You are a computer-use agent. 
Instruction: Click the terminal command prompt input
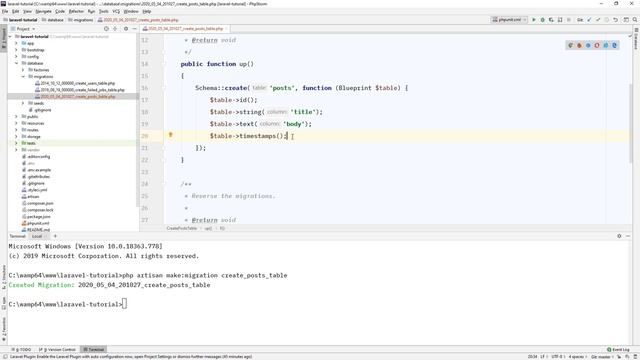coord(124,304)
